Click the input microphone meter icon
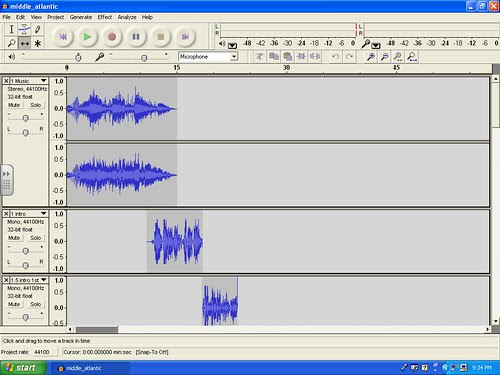 point(366,43)
